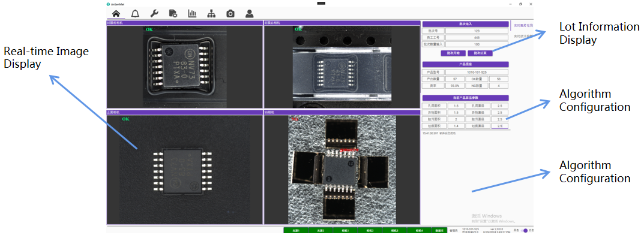This screenshot has width=644, height=238.
Task: Open the alarm bell notifications icon
Action: (135, 14)
